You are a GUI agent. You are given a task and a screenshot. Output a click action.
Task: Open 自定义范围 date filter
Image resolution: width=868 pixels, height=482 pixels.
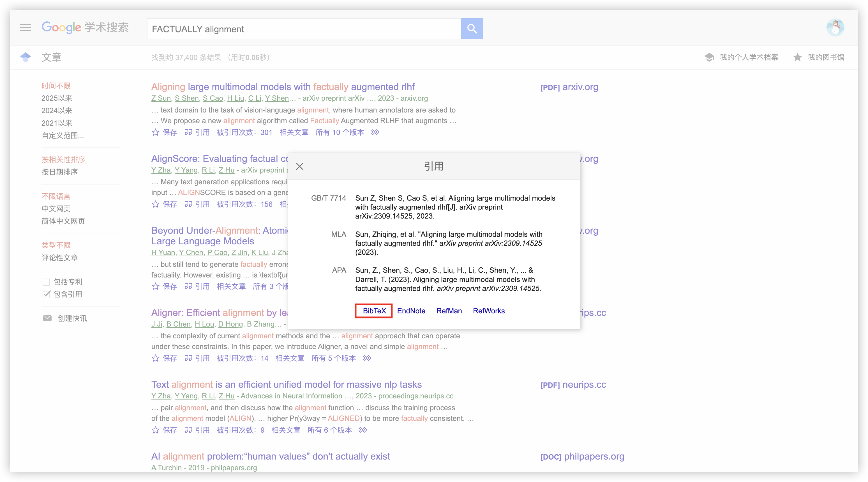(x=62, y=135)
